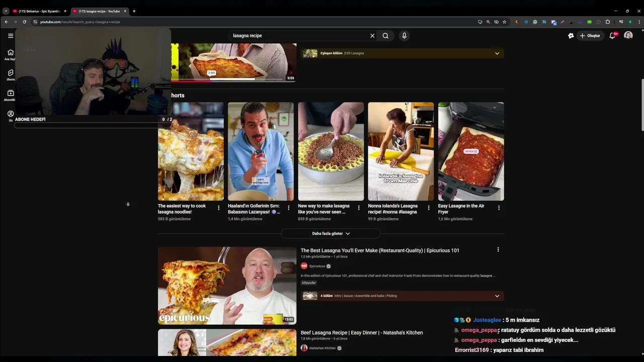Screen dimensions: 644x362
Task: Seek on the top video preview progress bar
Action: pyautogui.click(x=233, y=79)
